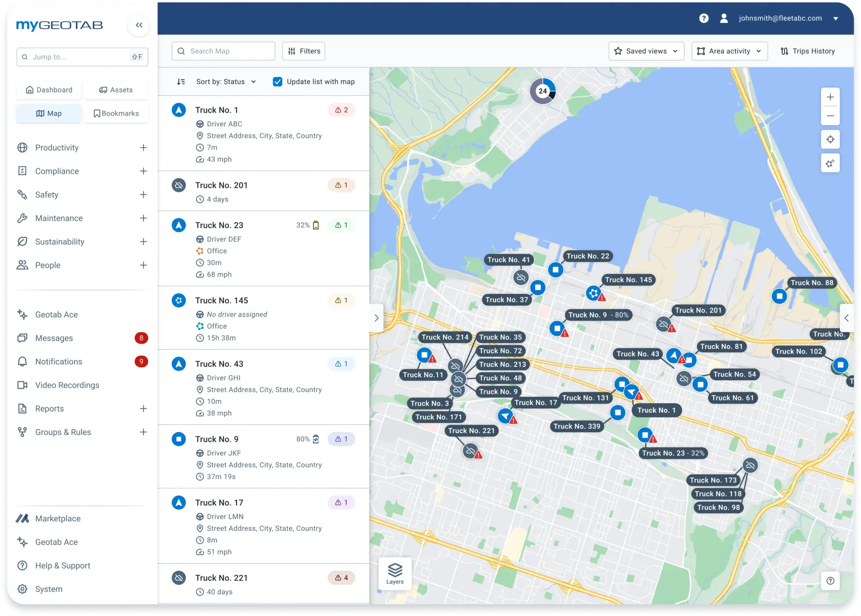The image size is (861, 616).
Task: Expand the Area activity dropdown
Action: [x=729, y=51]
